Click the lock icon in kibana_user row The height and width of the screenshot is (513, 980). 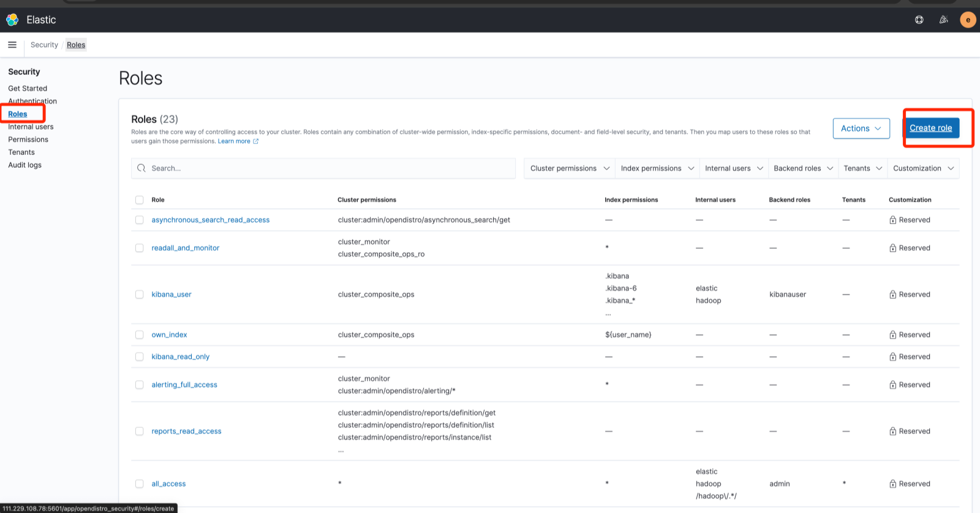coord(892,294)
